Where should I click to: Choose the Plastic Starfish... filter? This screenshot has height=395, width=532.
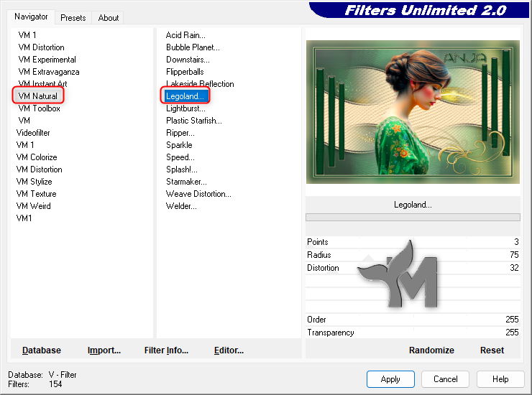[194, 121]
